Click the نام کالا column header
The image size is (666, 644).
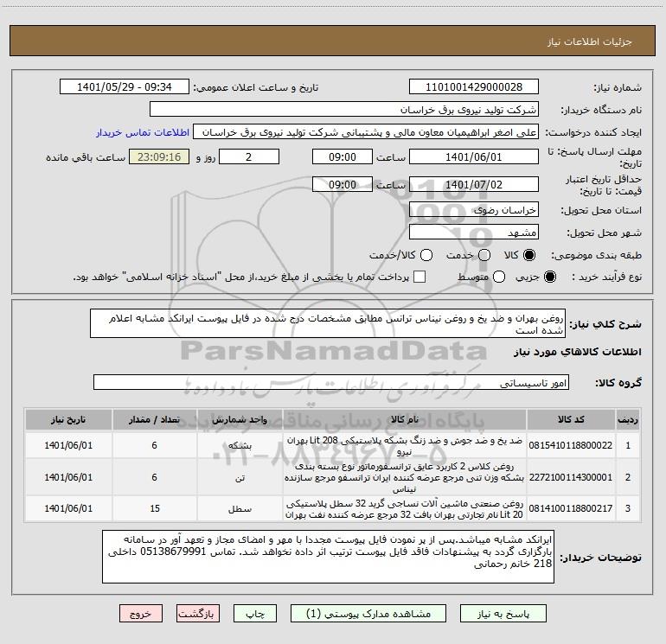coord(405,419)
